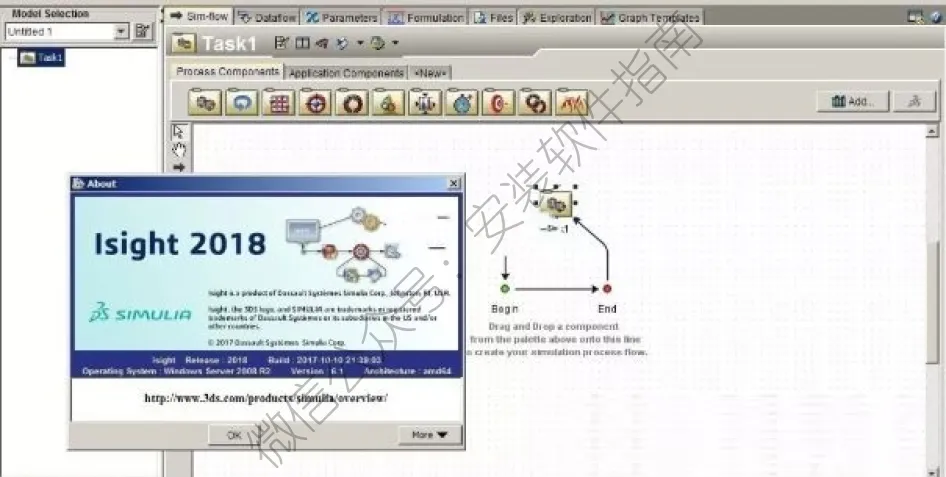Click the Untitled 1 model name field
The image size is (946, 477).
60,31
